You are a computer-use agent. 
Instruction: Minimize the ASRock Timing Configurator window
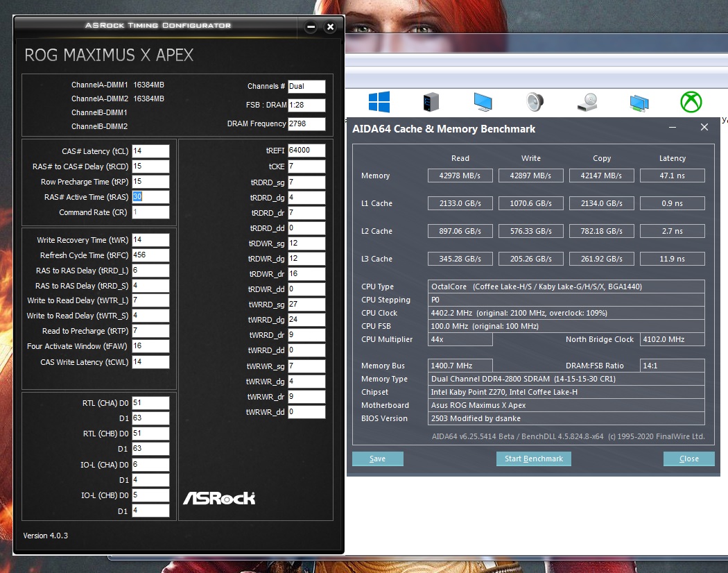[311, 27]
